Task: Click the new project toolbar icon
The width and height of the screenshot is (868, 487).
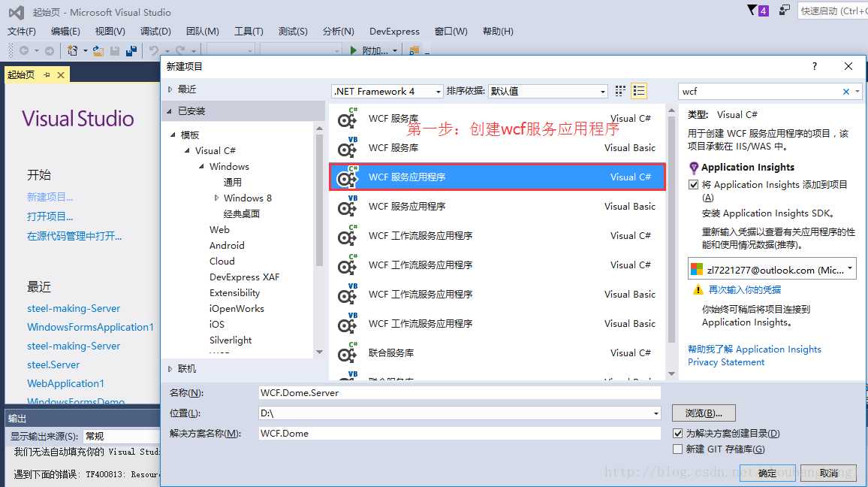Action: pos(72,50)
